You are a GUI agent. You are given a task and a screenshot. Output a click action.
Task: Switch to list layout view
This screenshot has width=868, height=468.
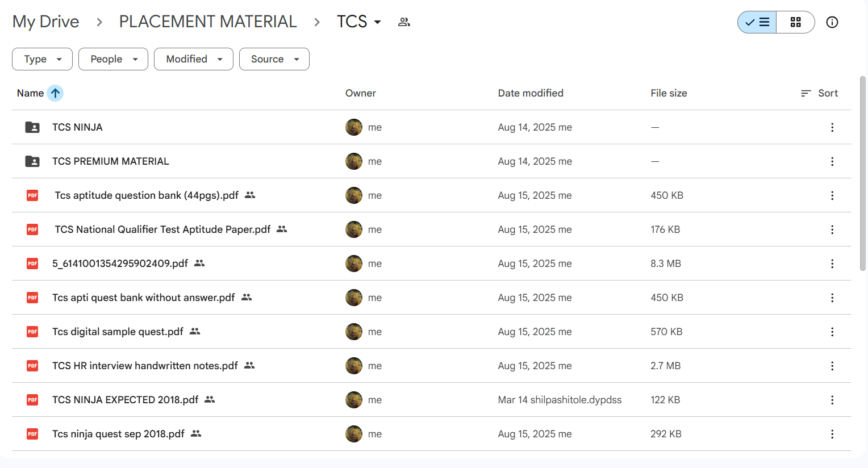click(x=757, y=22)
